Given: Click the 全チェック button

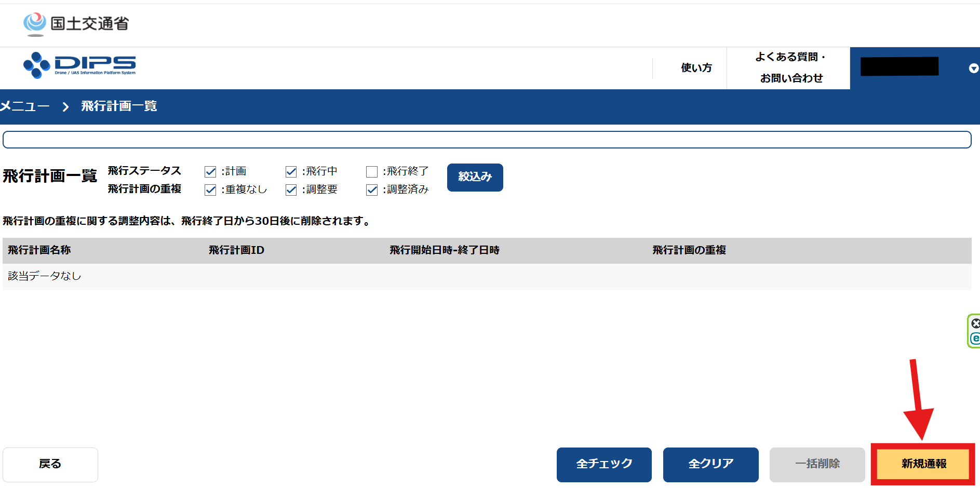Looking at the screenshot, I should tap(604, 464).
